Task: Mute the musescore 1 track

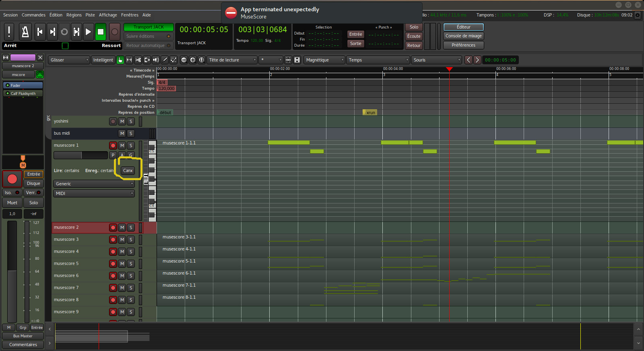Action: (x=122, y=146)
